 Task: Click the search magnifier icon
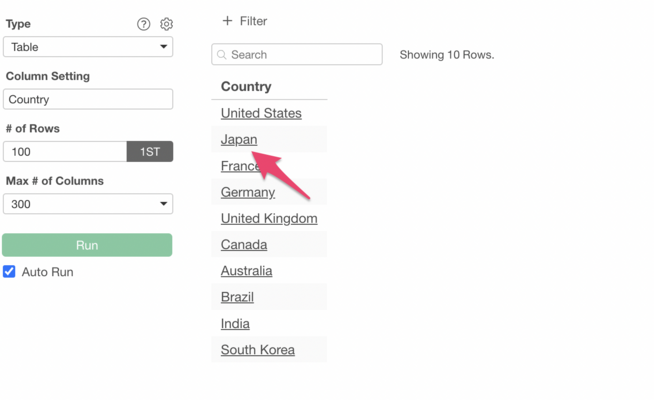[222, 55]
